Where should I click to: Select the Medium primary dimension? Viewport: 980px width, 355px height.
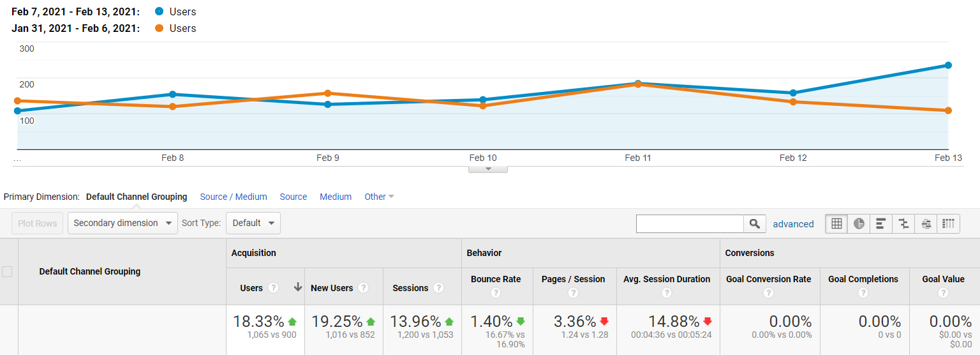coord(336,197)
